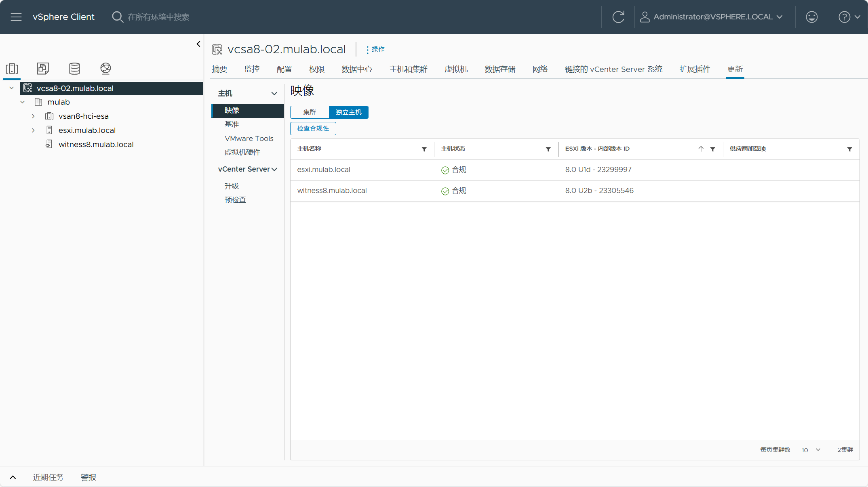Click the search all environments field
The width and height of the screenshot is (868, 487).
click(158, 17)
